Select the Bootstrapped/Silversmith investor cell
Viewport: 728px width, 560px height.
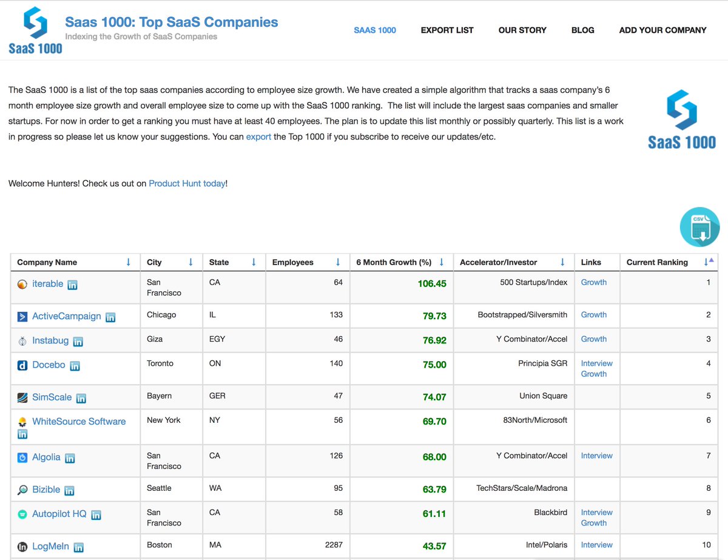click(x=514, y=316)
